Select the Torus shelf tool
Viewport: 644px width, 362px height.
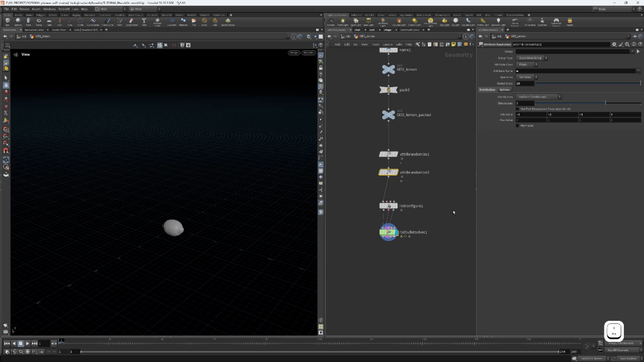39,22
